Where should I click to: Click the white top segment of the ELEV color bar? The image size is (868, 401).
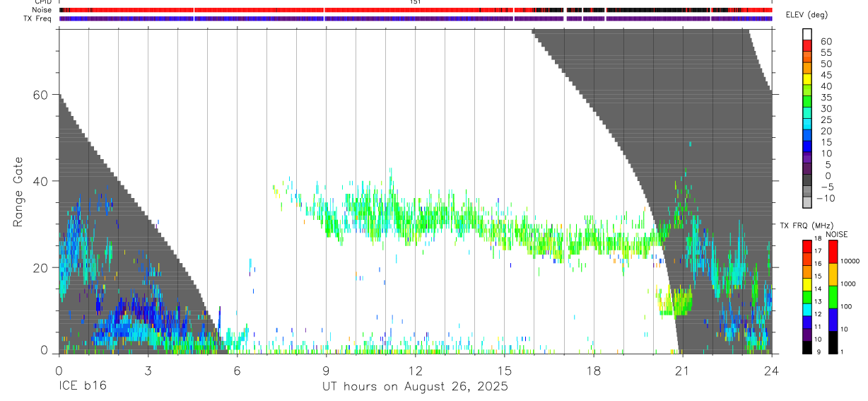coord(807,33)
